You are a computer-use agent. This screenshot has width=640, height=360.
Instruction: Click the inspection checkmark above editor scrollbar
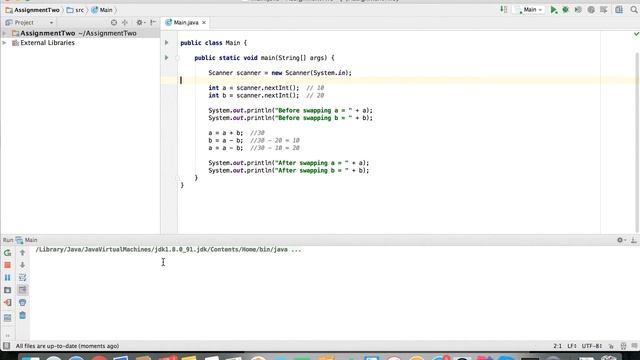point(636,34)
